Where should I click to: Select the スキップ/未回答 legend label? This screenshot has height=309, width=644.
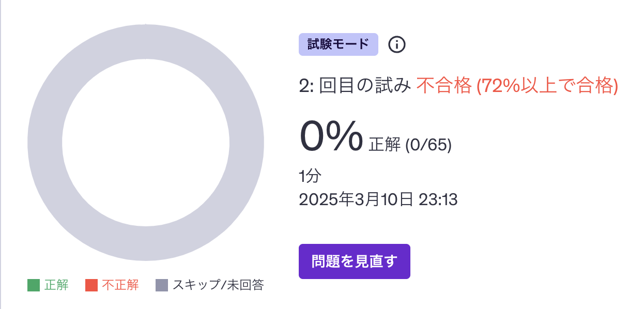pyautogui.click(x=218, y=285)
